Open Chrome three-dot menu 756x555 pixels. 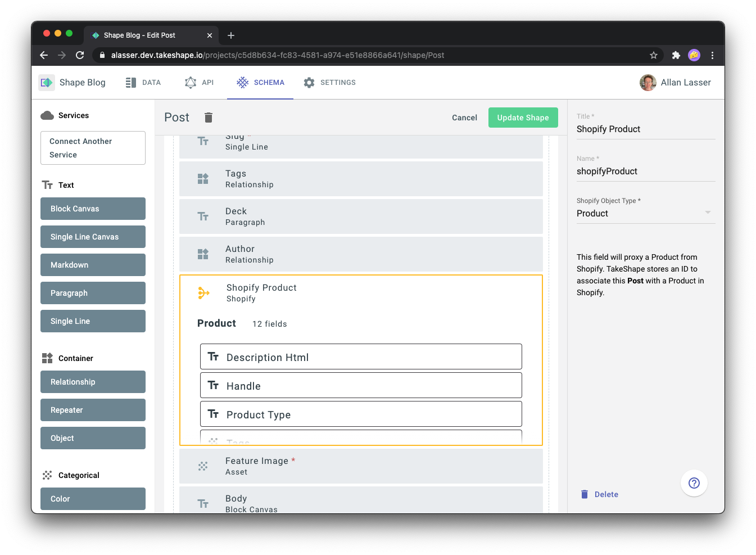(712, 55)
